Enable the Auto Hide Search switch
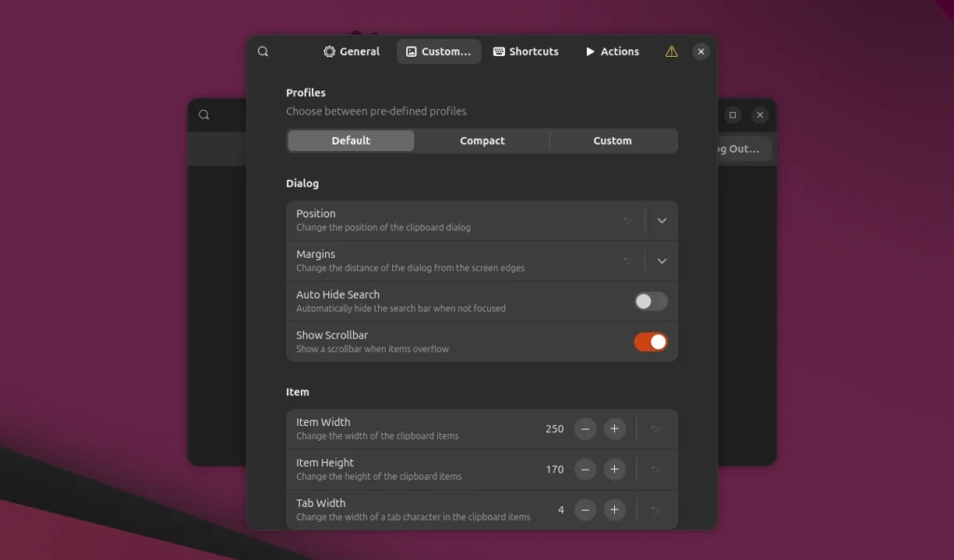This screenshot has height=560, width=954. pyautogui.click(x=650, y=301)
